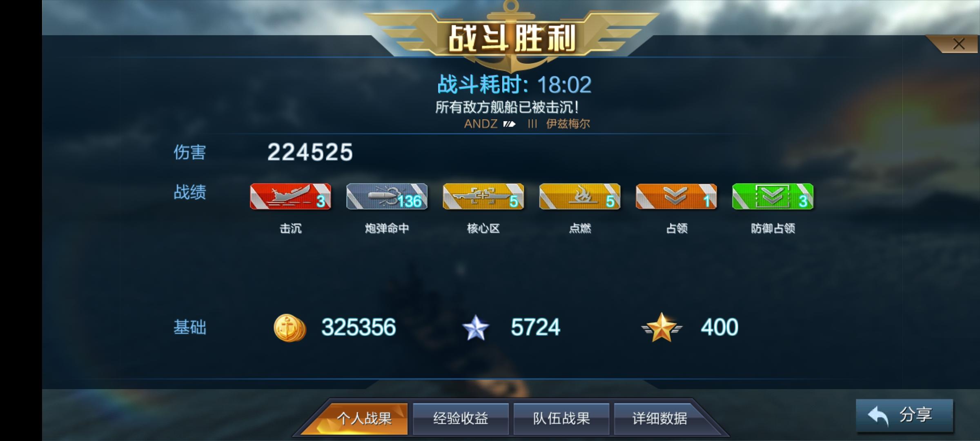The image size is (980, 441).
Task: Tap the silver star experience icon
Action: point(475,328)
